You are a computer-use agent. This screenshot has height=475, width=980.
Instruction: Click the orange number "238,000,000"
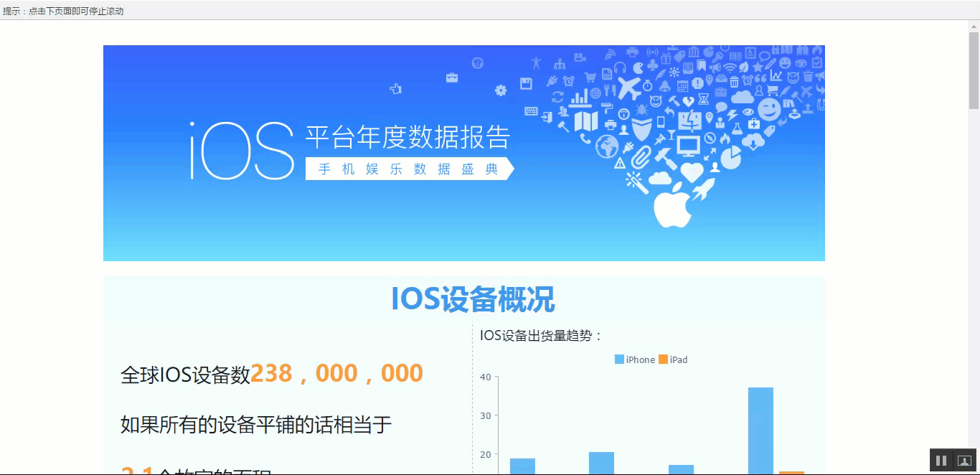(x=336, y=373)
